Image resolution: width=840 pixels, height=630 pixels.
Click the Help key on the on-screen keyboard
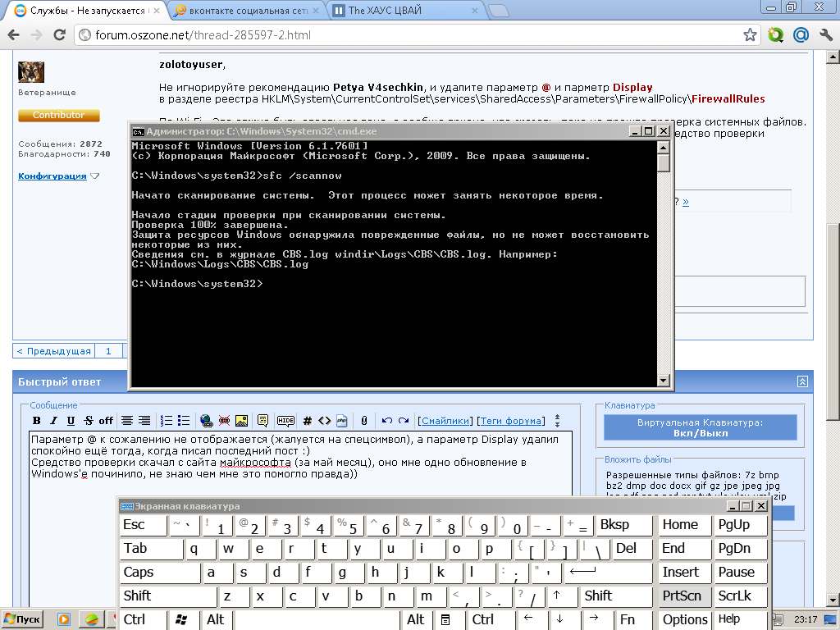click(x=741, y=620)
